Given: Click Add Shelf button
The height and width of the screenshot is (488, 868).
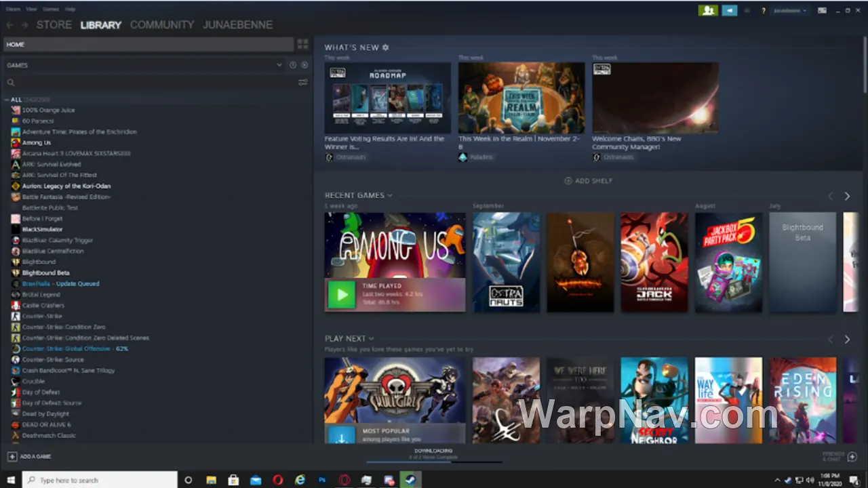Looking at the screenshot, I should [588, 181].
